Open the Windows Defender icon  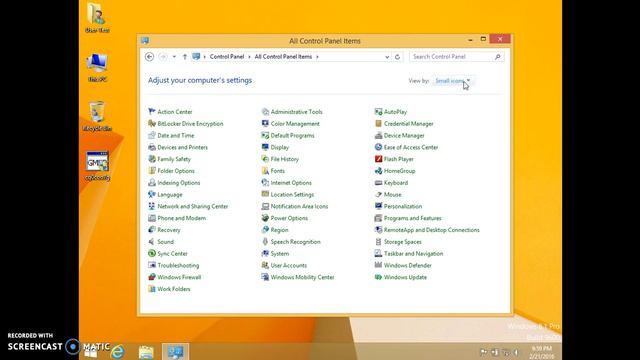(x=378, y=265)
